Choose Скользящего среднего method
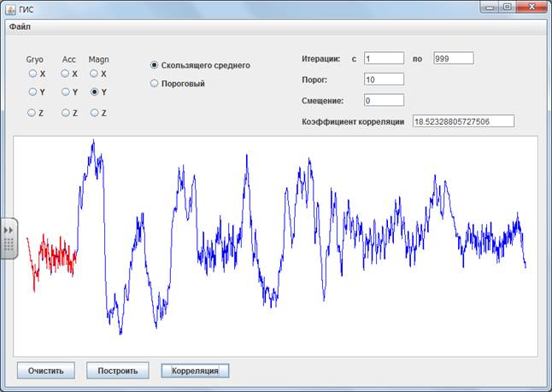 click(x=155, y=65)
